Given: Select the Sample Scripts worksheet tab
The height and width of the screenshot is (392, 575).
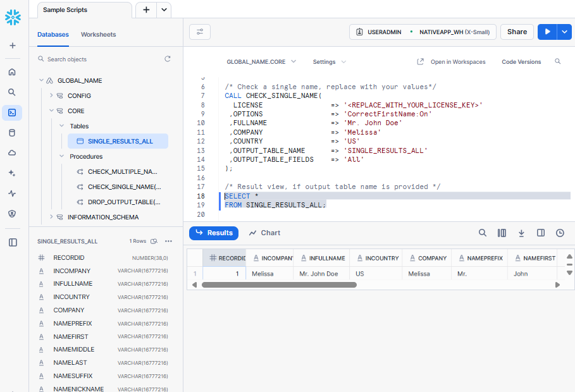Looking at the screenshot, I should [x=84, y=10].
